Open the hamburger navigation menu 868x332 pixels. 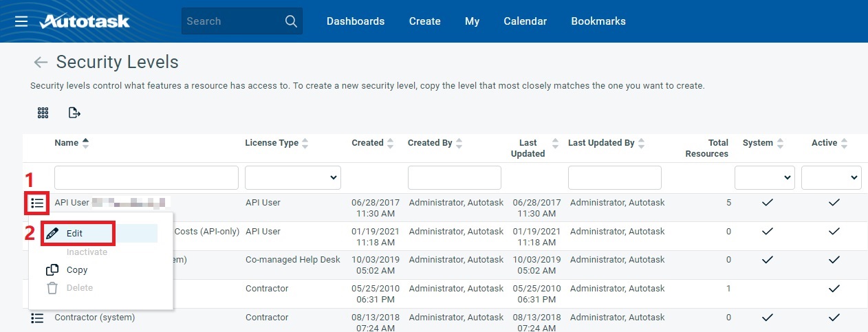coord(21,21)
